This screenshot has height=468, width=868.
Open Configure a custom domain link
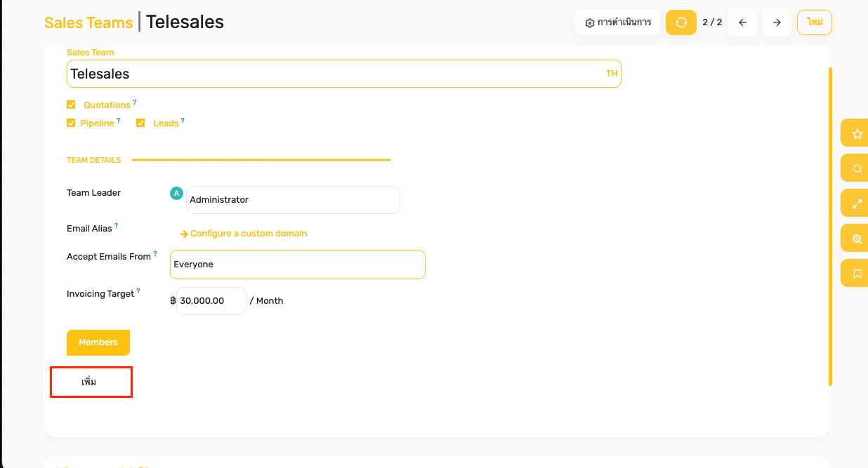click(x=244, y=234)
